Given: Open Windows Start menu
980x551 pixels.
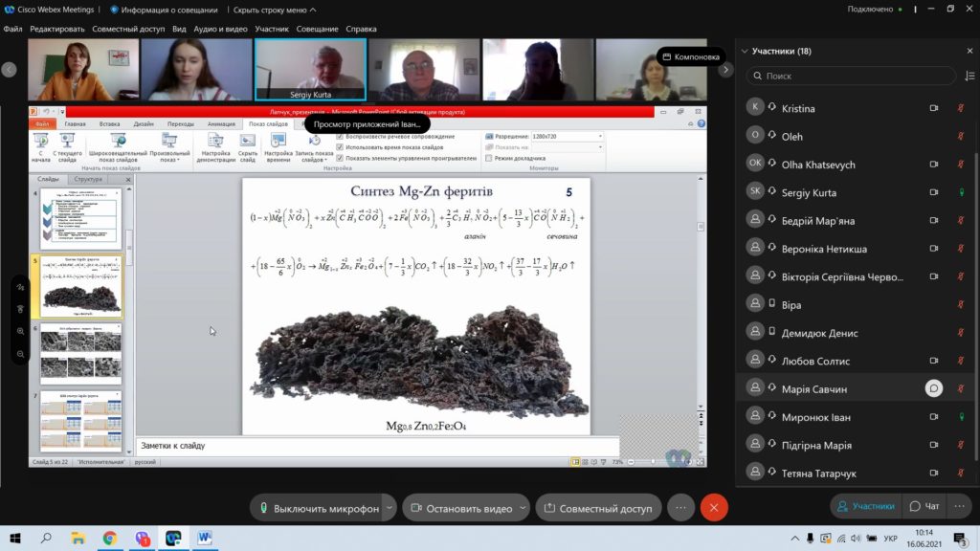Looking at the screenshot, I should point(15,538).
